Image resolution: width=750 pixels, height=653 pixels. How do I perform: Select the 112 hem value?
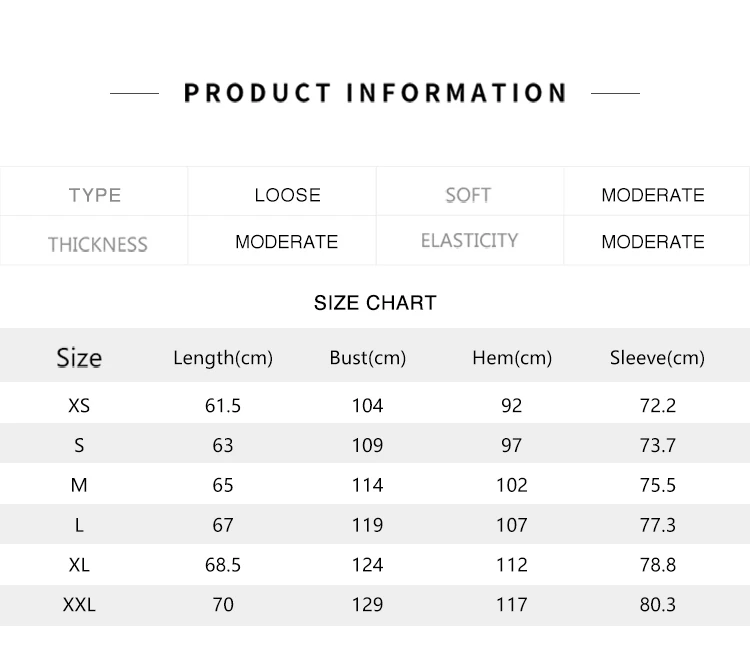tap(512, 565)
